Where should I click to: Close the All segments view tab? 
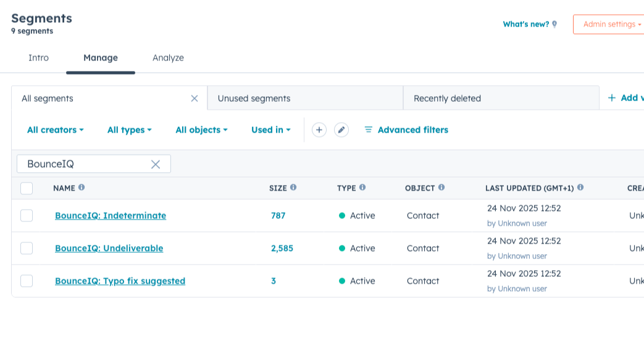(194, 99)
